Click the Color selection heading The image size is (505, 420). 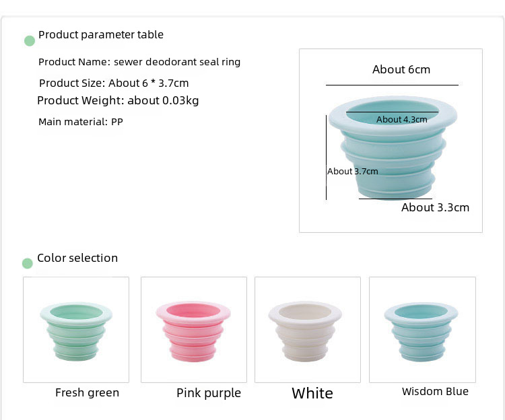point(77,258)
